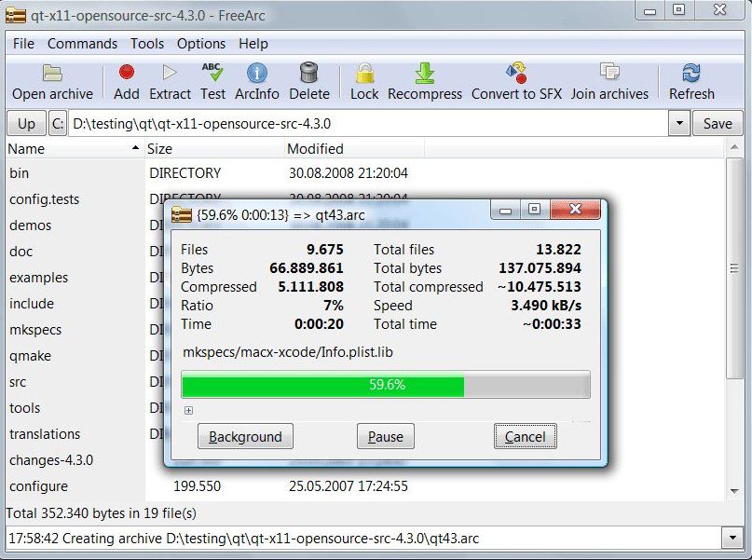The width and height of the screenshot is (752, 560).
Task: Expand the log message dropdown at bottom
Action: [x=732, y=538]
